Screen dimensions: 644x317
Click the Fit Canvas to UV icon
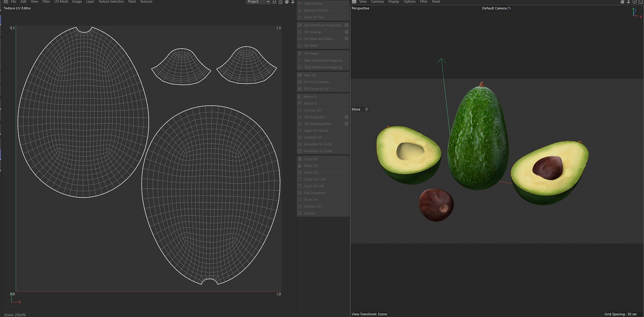[300, 89]
